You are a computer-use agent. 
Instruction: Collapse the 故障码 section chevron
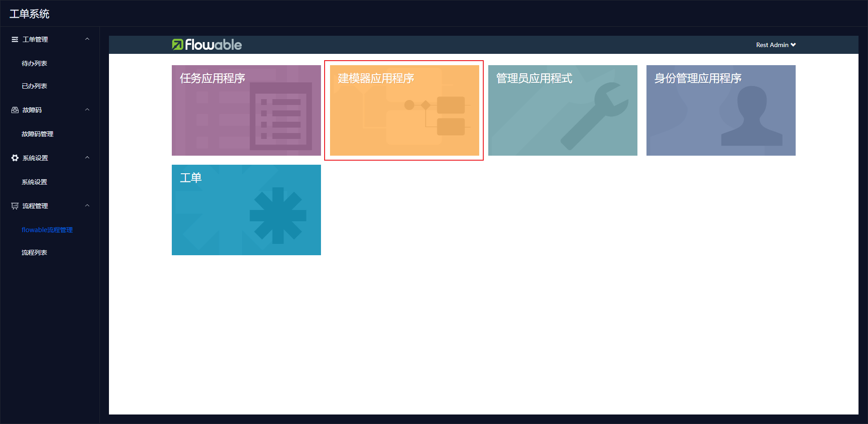[87, 110]
